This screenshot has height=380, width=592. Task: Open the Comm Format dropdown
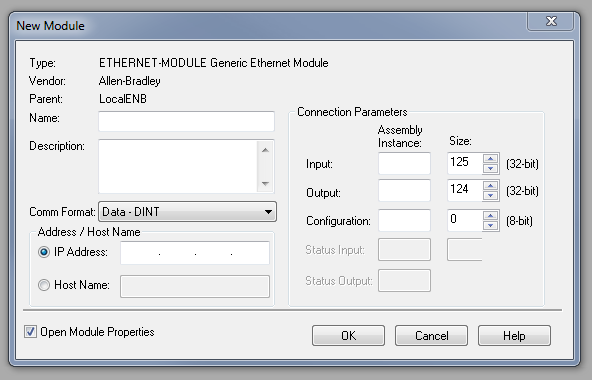[x=187, y=212]
